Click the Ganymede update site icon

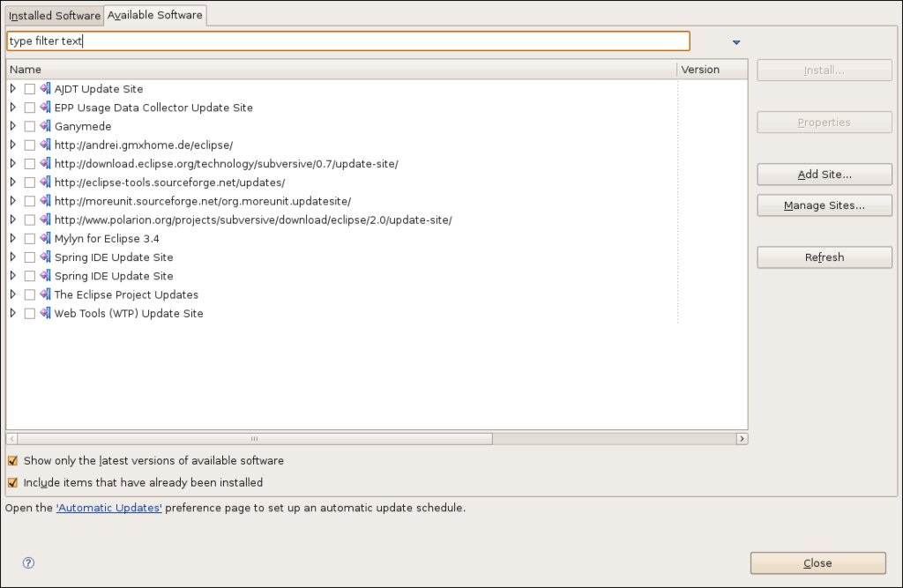[x=45, y=126]
